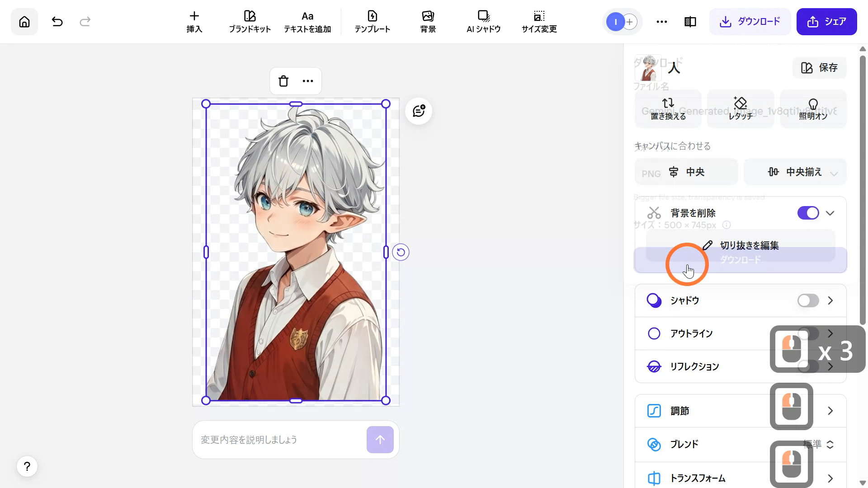This screenshot has height=488, width=868.
Task: Toggle the before/after compare icon
Action: click(x=690, y=22)
